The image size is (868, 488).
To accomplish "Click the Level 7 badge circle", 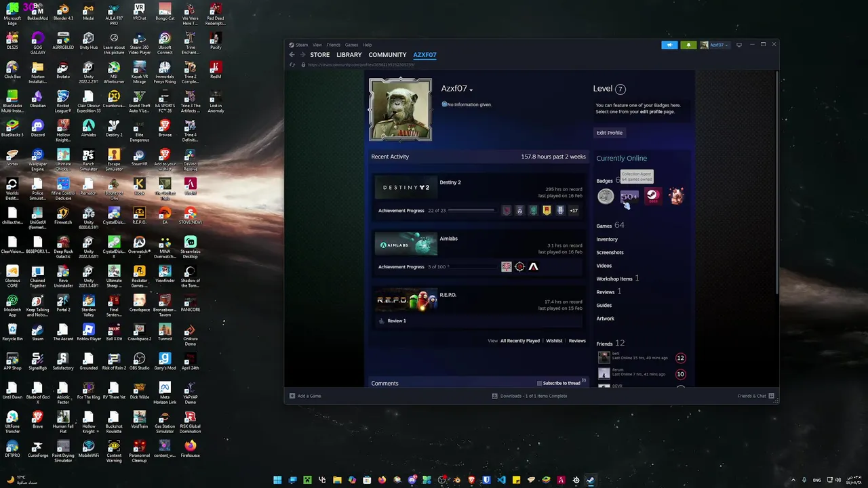I will tap(620, 89).
